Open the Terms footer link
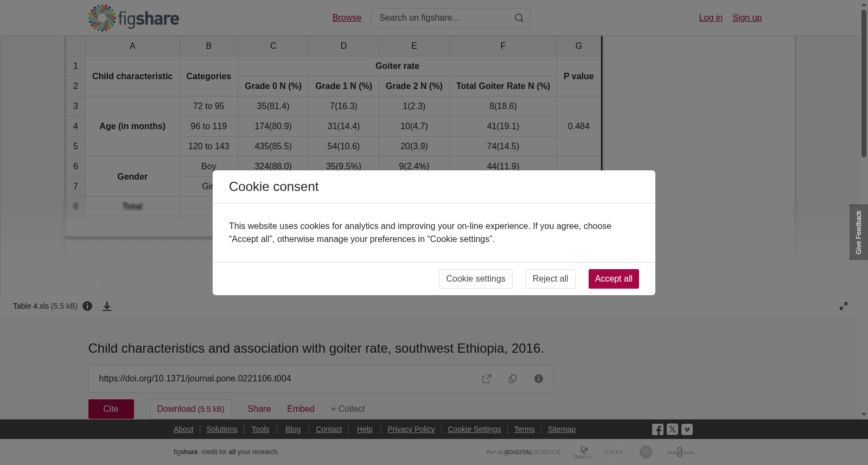This screenshot has height=465, width=868. point(524,429)
